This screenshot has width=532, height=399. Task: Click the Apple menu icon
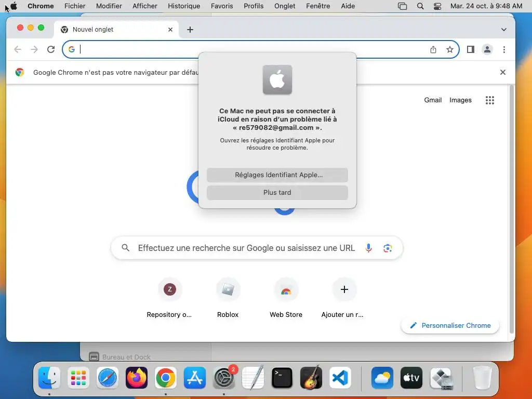point(13,6)
